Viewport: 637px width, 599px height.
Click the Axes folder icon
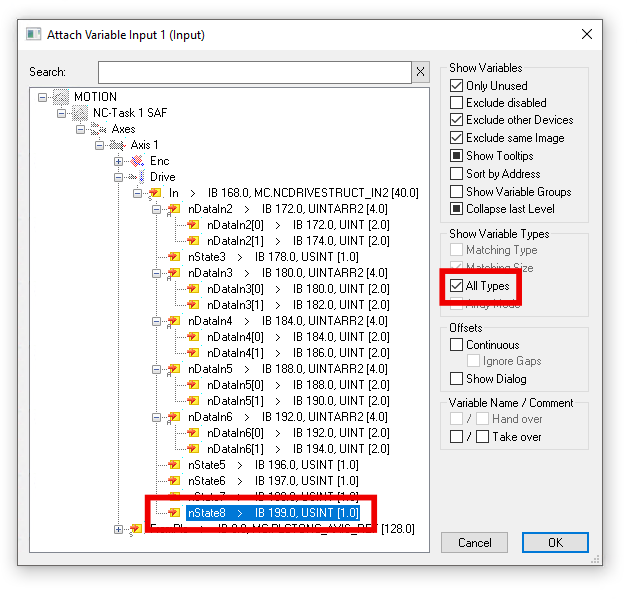(99, 129)
